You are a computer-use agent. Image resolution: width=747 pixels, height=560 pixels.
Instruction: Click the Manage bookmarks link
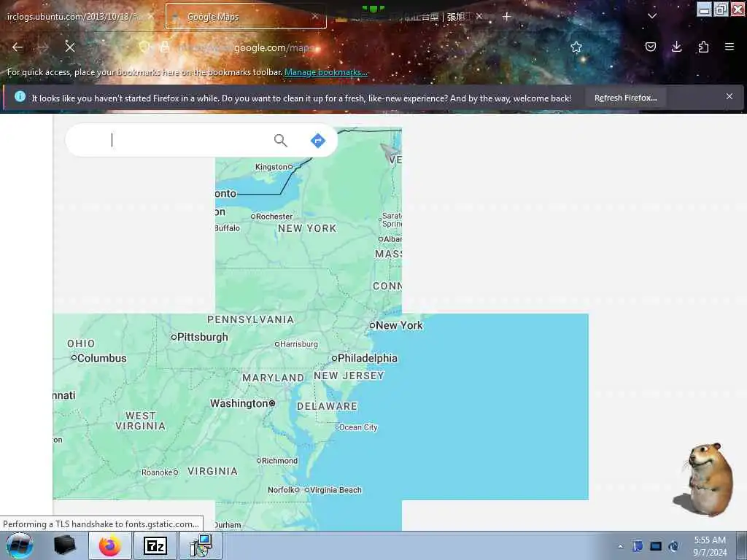point(326,72)
